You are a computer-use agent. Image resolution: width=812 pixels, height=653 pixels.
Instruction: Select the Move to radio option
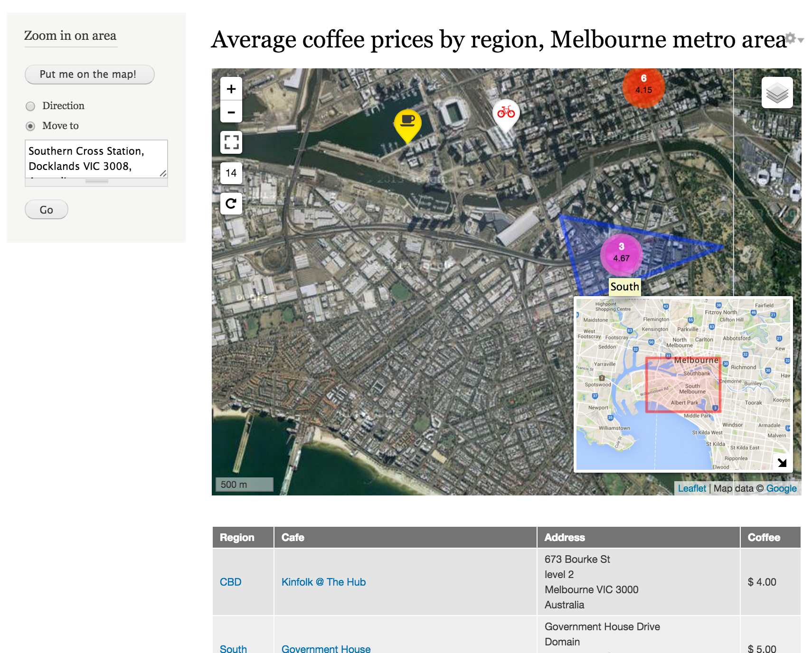[x=30, y=126]
